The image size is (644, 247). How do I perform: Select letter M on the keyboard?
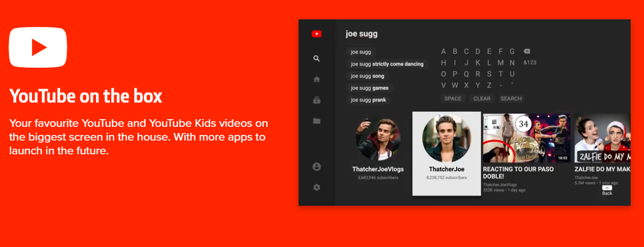coord(501,63)
